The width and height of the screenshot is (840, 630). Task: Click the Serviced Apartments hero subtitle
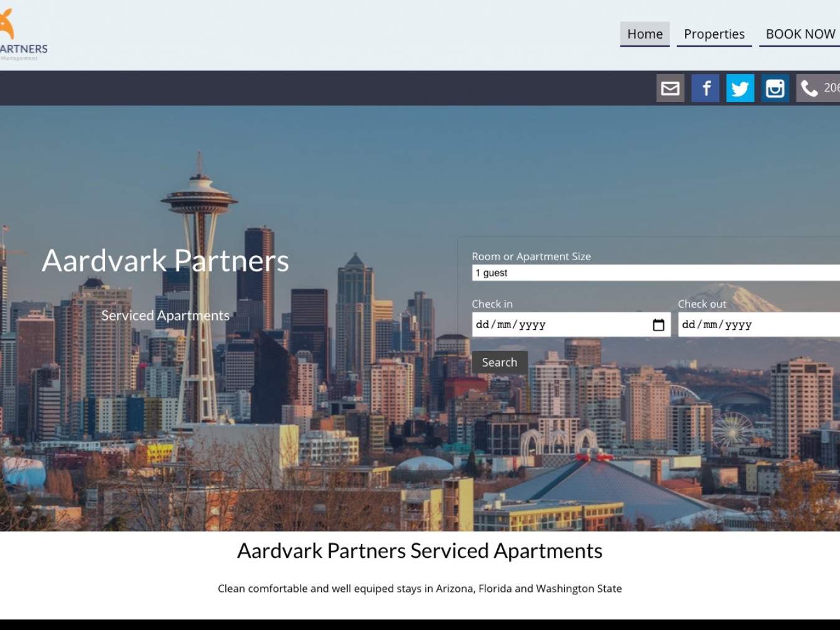(166, 316)
